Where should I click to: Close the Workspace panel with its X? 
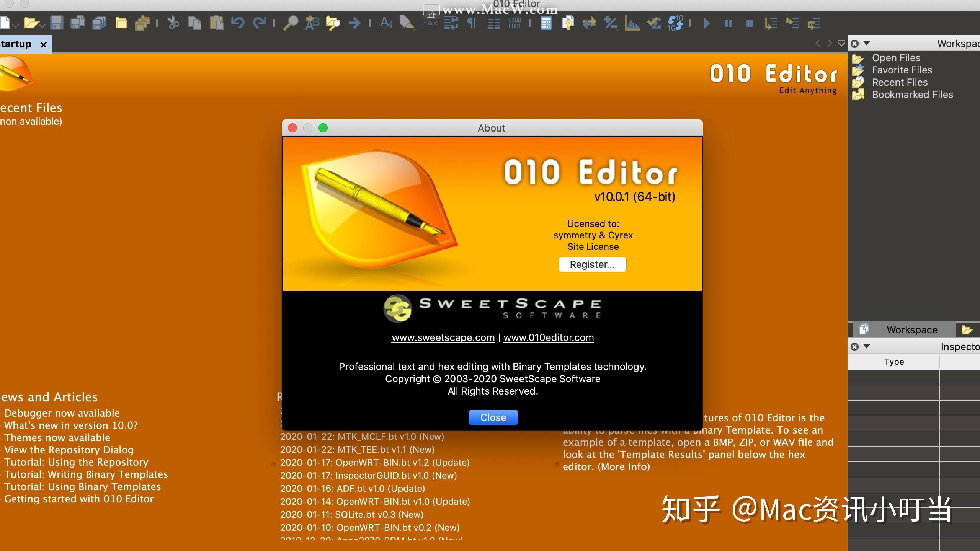[854, 43]
